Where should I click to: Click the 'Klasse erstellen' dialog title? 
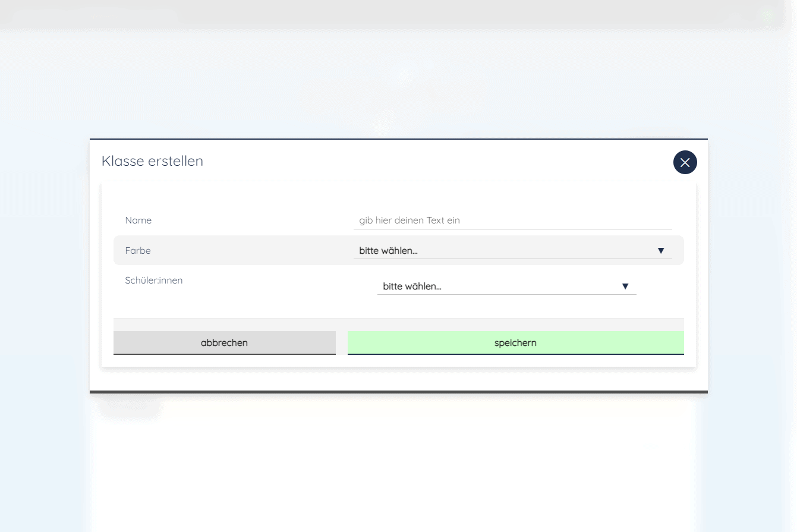[152, 161]
